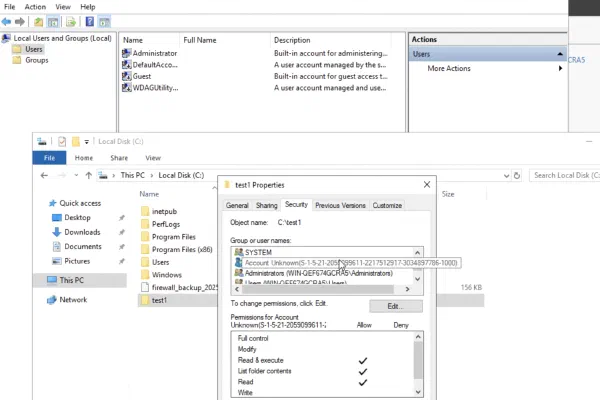
Task: Click the Export List toolbar icon
Action: pos(71,22)
